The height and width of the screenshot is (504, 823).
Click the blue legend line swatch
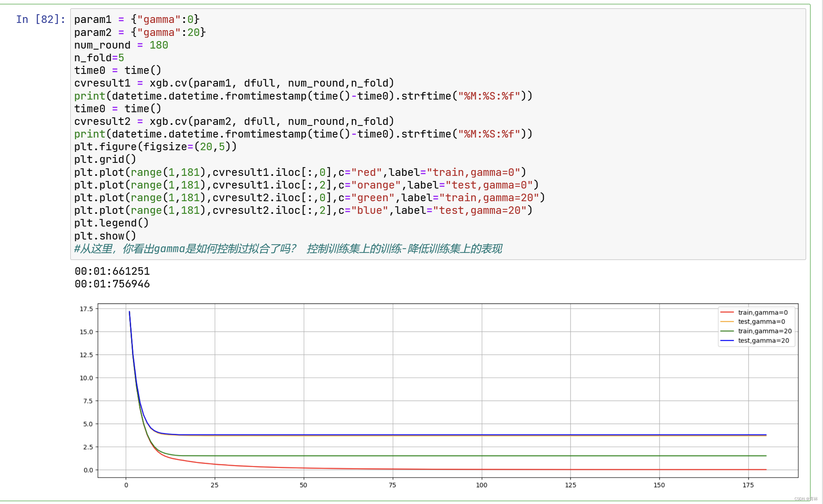coord(727,340)
